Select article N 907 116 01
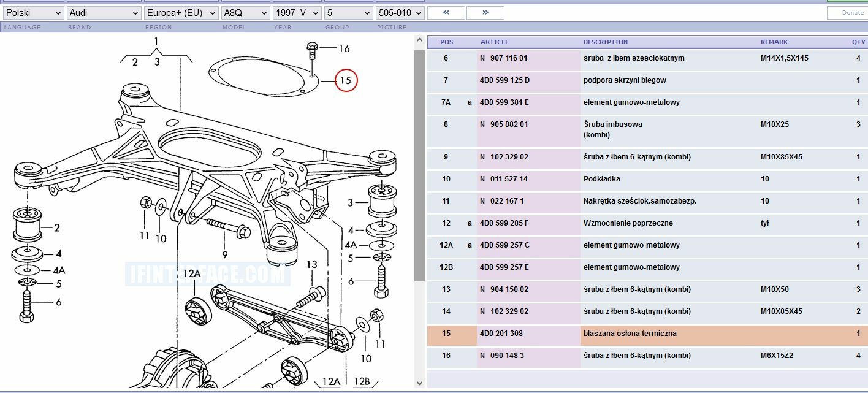The width and height of the screenshot is (868, 393). (x=503, y=58)
